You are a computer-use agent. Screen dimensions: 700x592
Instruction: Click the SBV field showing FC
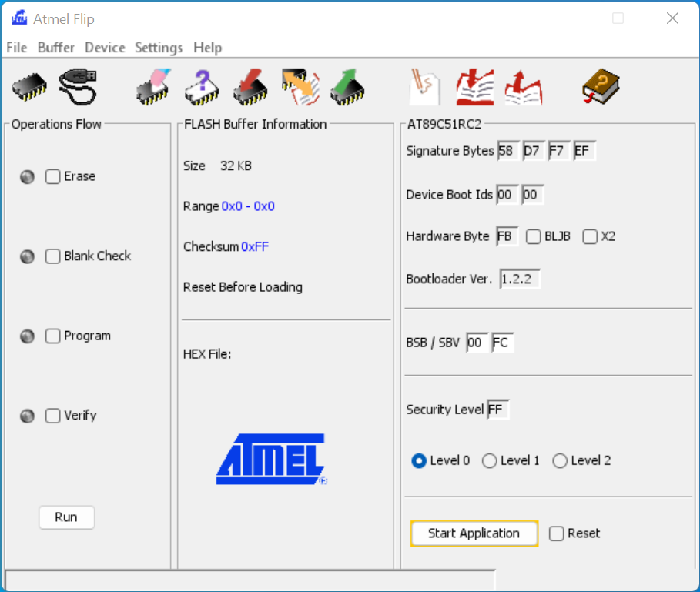click(503, 343)
